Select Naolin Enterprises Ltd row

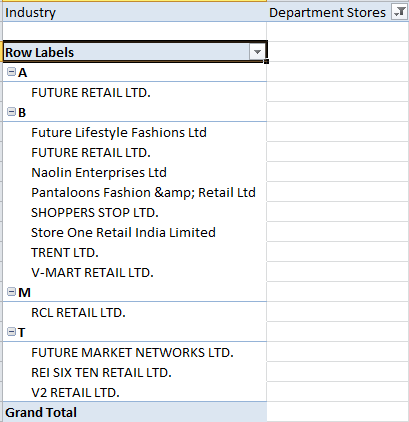tap(135, 172)
